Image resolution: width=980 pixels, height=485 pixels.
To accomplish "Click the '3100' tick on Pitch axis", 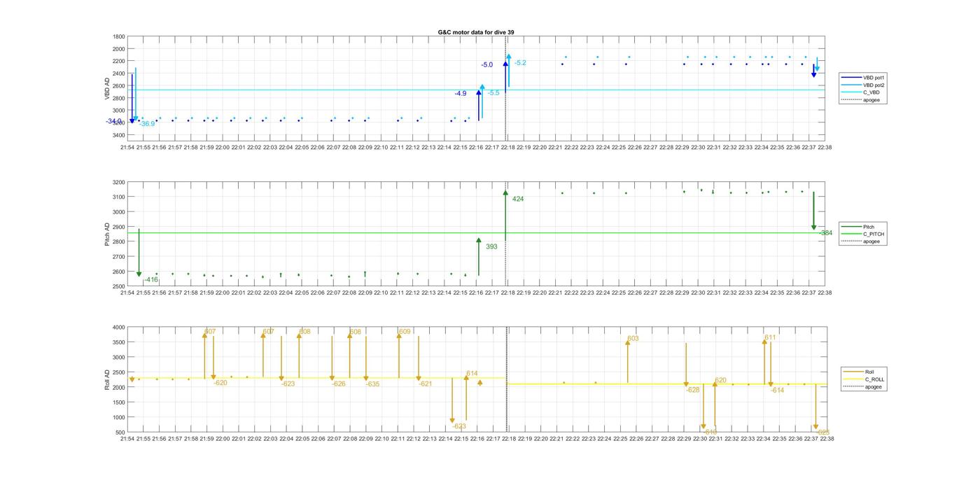I will point(118,197).
